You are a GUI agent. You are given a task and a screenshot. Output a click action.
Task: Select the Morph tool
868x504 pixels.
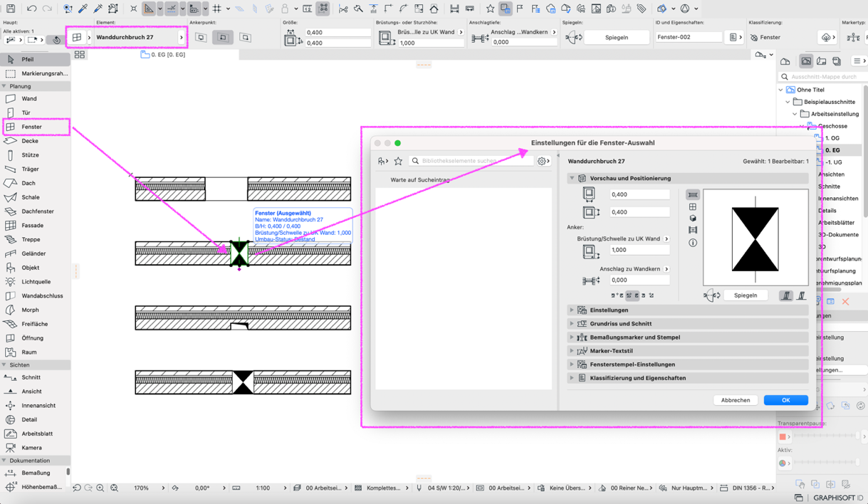coord(35,310)
